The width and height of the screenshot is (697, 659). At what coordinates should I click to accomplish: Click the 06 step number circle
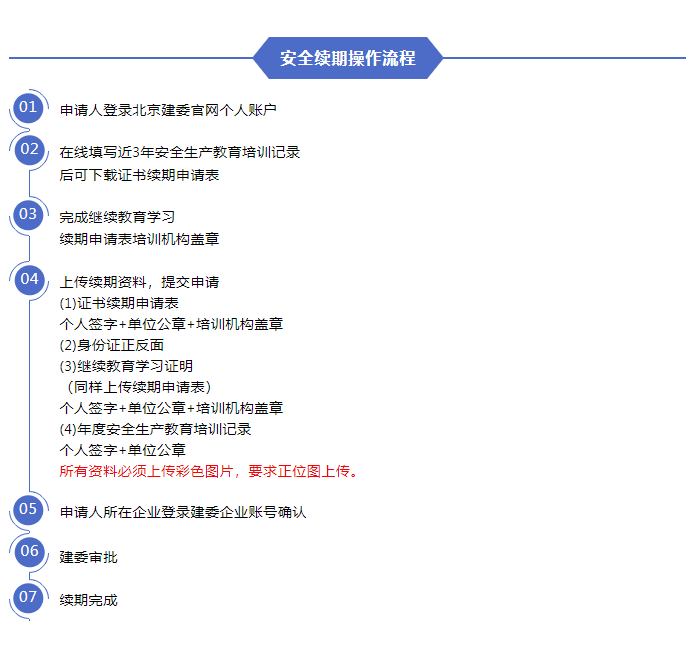[29, 551]
